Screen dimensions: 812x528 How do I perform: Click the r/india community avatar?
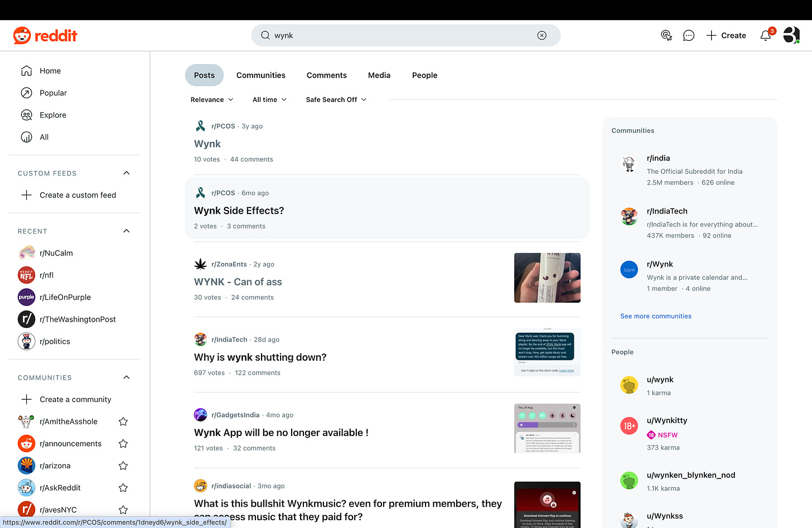click(629, 164)
